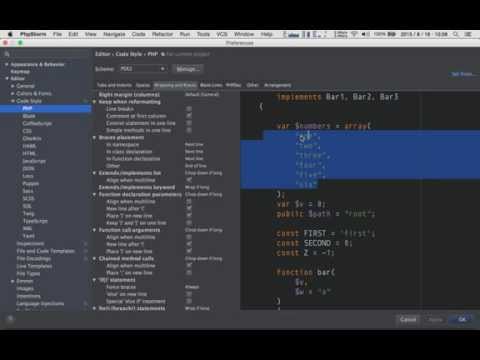Open the File menu
This screenshot has height=360, width=480.
57,34
